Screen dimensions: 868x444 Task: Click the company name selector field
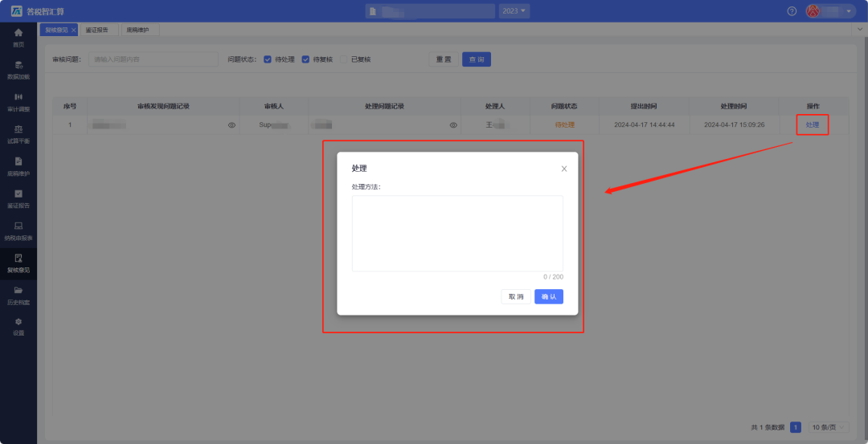(430, 11)
